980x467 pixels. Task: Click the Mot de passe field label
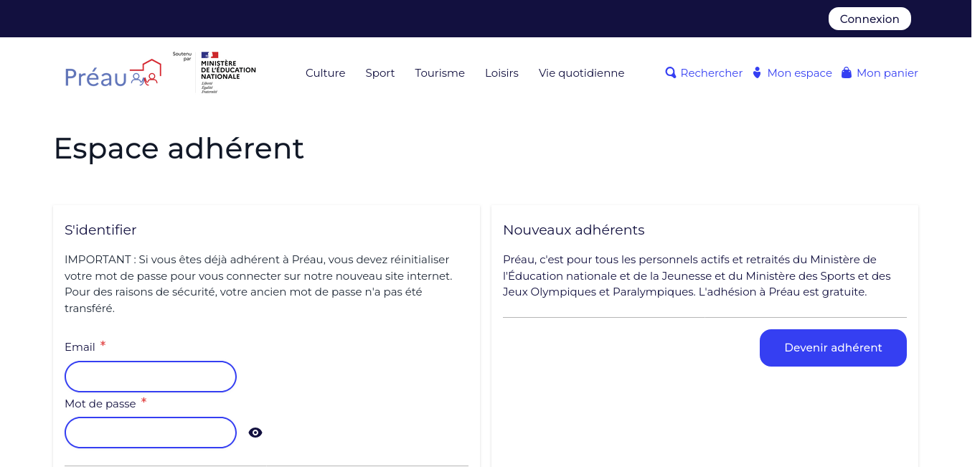coord(100,404)
